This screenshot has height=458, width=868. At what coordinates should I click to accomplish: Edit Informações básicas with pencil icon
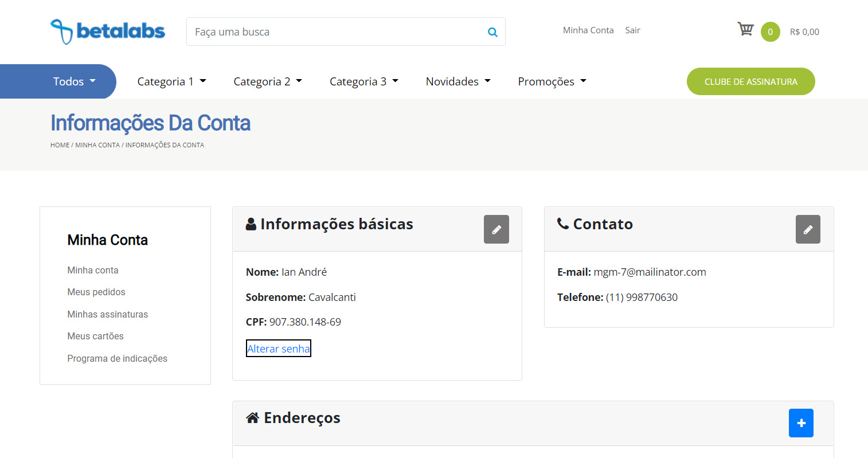pos(496,229)
